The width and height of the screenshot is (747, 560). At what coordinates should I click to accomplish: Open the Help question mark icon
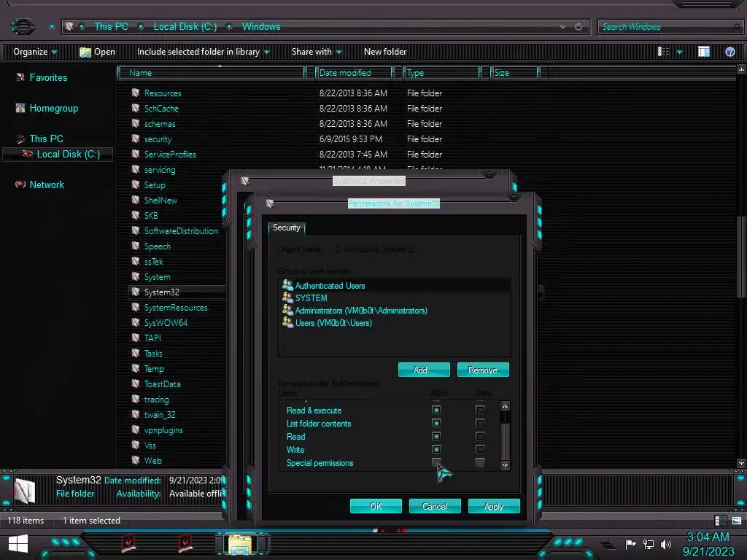[x=729, y=52]
